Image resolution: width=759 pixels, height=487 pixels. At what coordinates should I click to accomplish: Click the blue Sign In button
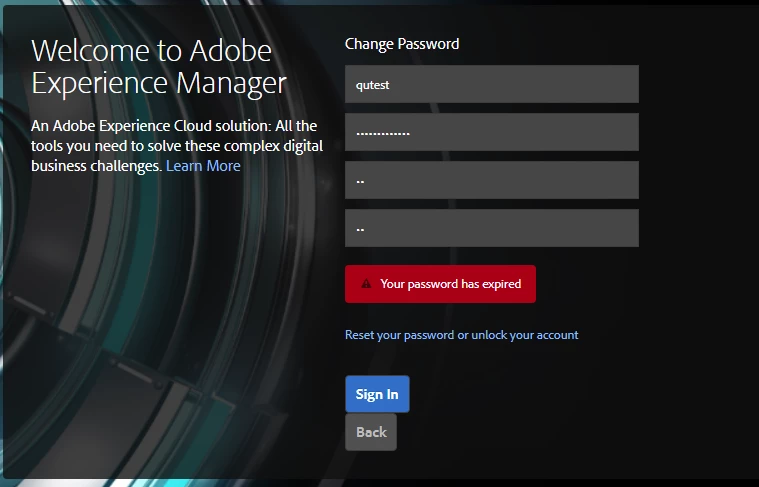tap(377, 394)
